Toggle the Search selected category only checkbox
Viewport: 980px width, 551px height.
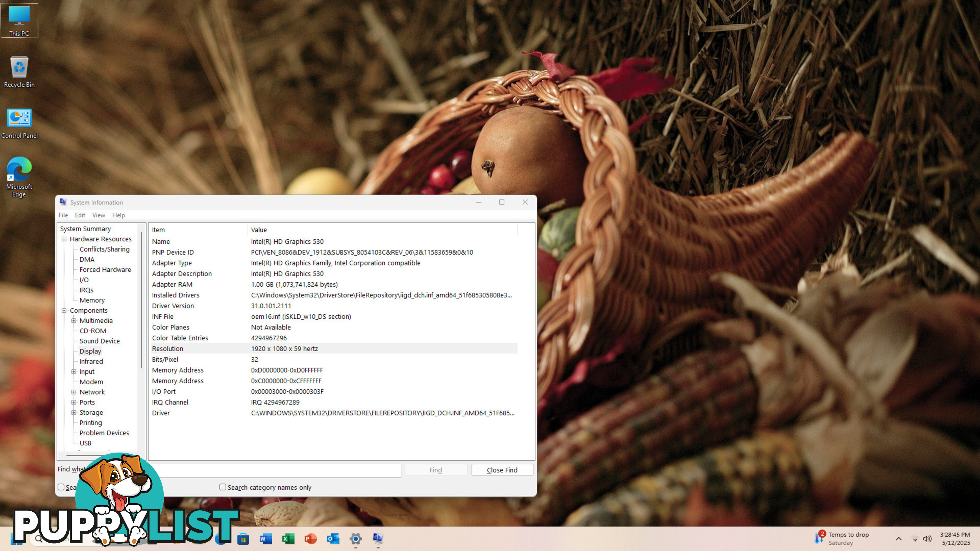click(x=61, y=487)
